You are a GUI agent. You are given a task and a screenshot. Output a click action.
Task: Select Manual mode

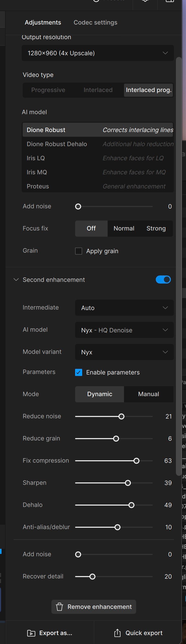click(x=149, y=394)
